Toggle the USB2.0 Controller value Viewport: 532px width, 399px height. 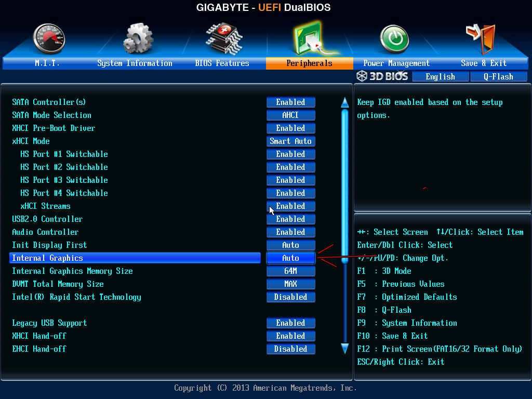tap(291, 219)
